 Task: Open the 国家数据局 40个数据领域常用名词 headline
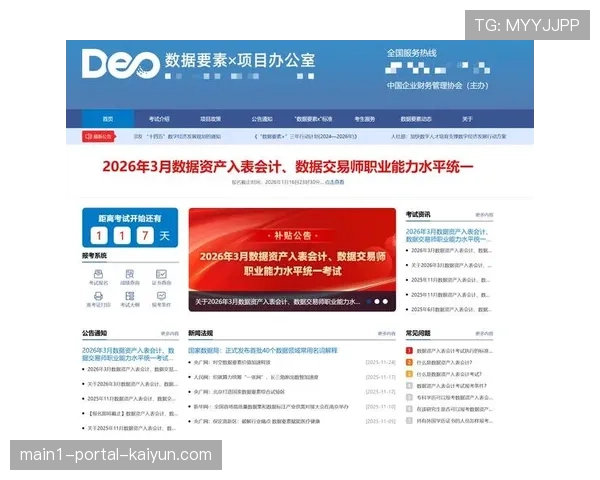point(263,350)
